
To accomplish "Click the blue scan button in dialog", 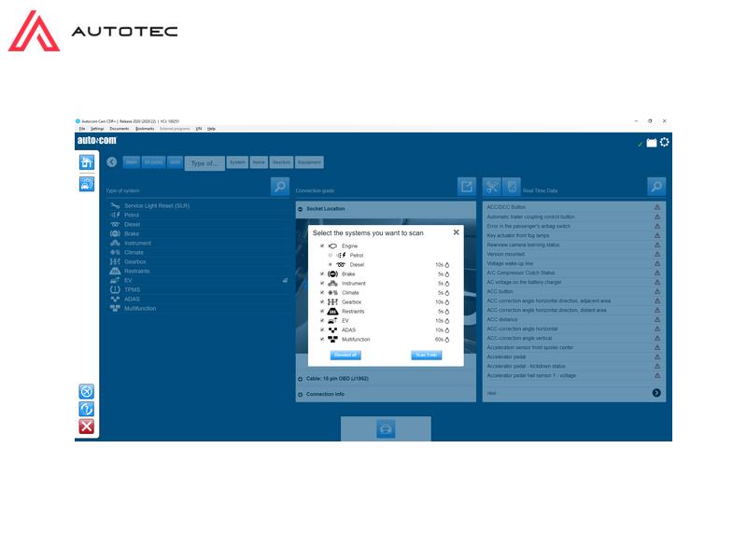I will point(427,356).
